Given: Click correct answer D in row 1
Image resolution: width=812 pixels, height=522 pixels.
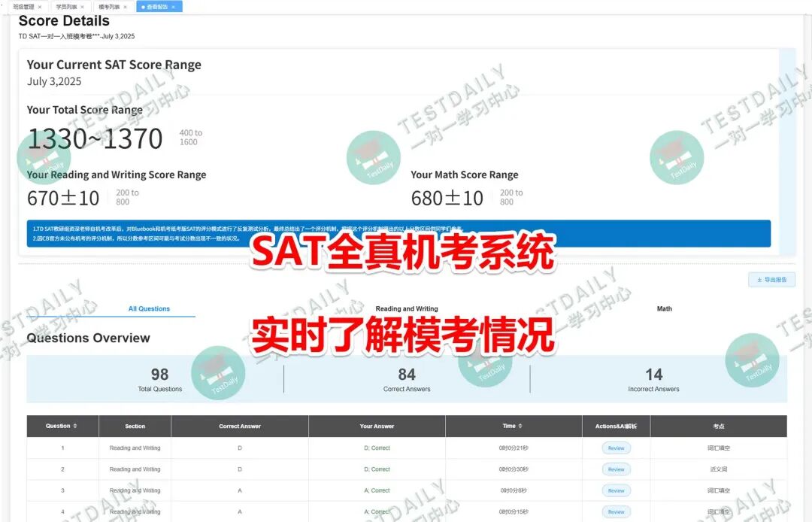Looking at the screenshot, I should point(240,448).
